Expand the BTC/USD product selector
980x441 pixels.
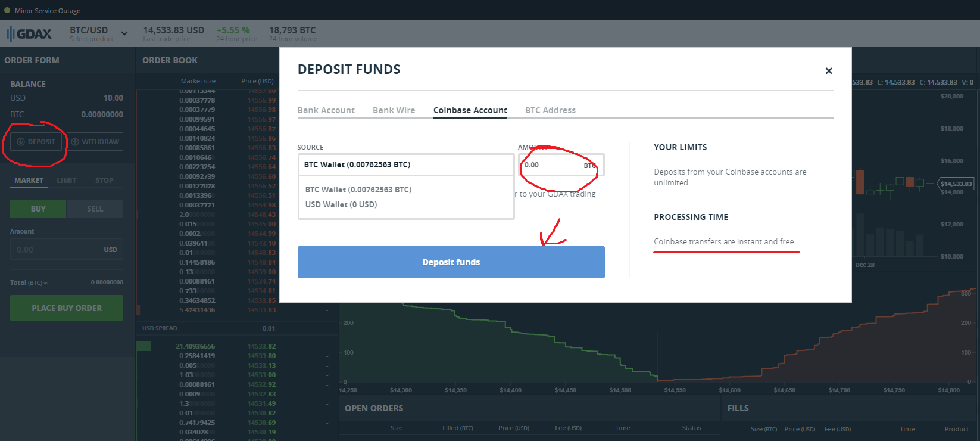pyautogui.click(x=99, y=34)
